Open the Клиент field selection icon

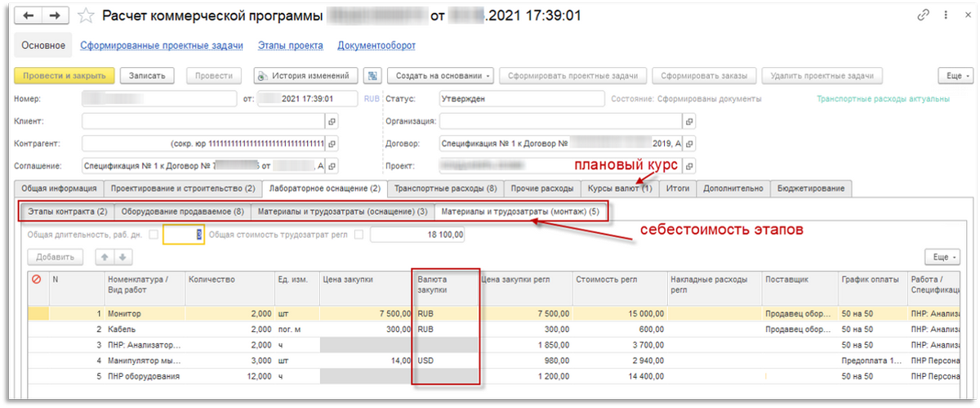tap(332, 121)
